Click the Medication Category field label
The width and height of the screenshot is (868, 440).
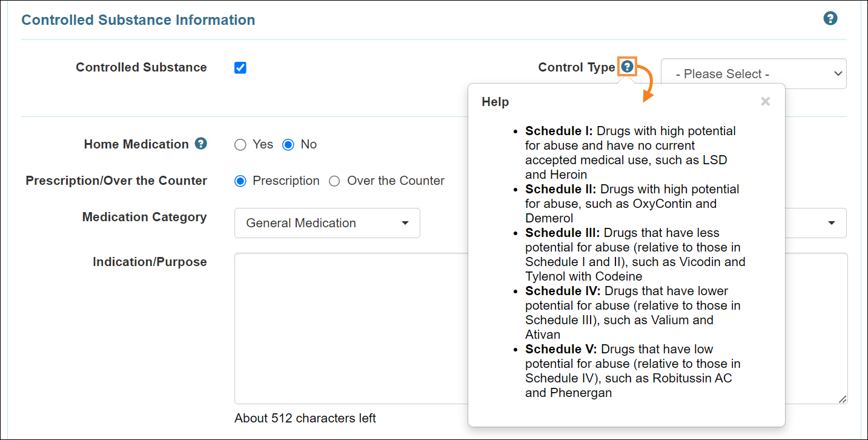tap(144, 217)
